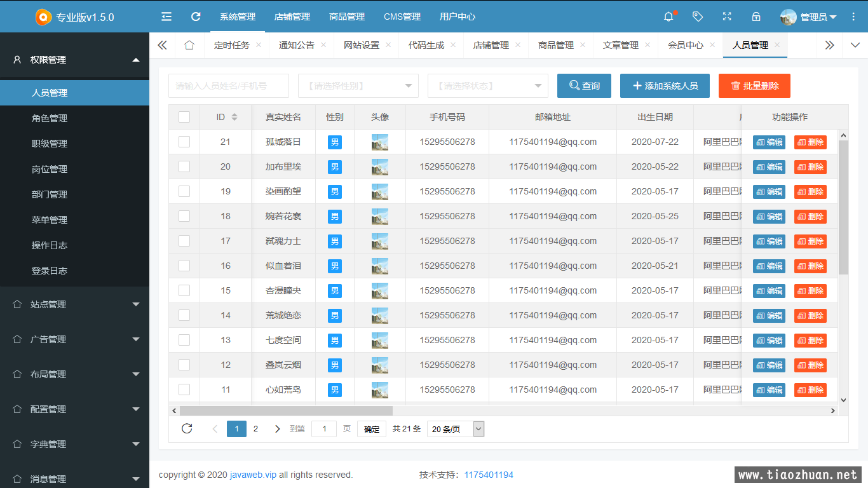The image size is (868, 488).
Task: Click the 男 gender badge for 加布里埃
Action: click(x=335, y=167)
